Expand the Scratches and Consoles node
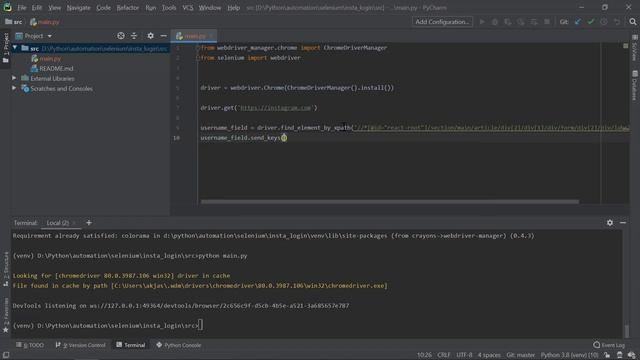The image size is (640, 360). pyautogui.click(x=14, y=88)
